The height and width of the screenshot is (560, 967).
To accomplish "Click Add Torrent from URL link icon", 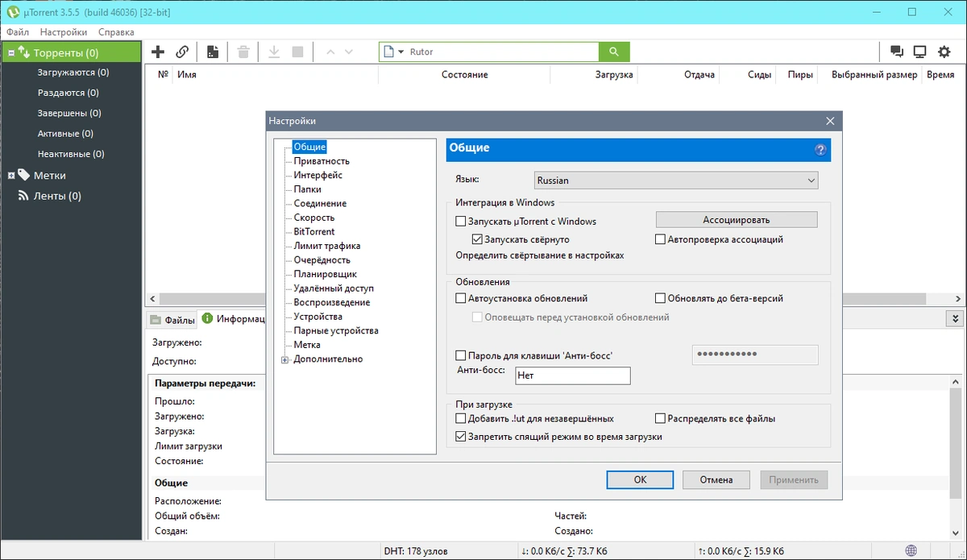I will (182, 52).
